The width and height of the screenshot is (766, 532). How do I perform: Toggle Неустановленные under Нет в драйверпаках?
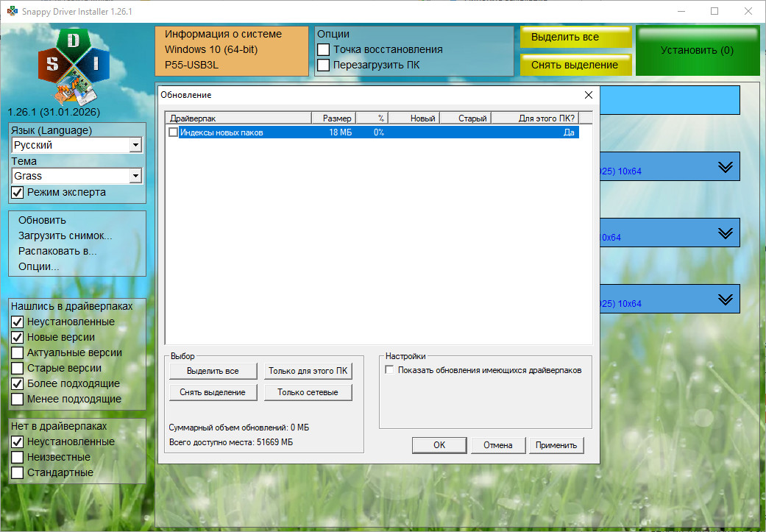[x=18, y=441]
